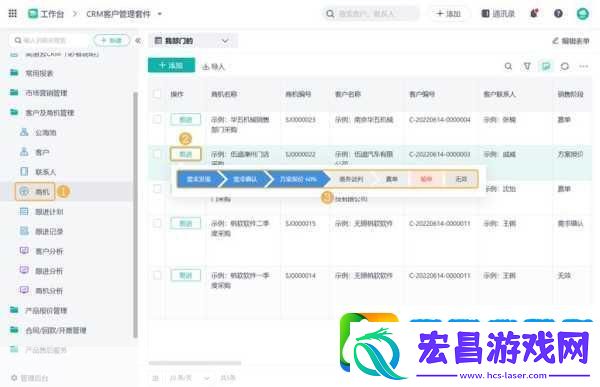The width and height of the screenshot is (600, 387).
Task: Open the notifications icon in the top bar
Action: 534,13
